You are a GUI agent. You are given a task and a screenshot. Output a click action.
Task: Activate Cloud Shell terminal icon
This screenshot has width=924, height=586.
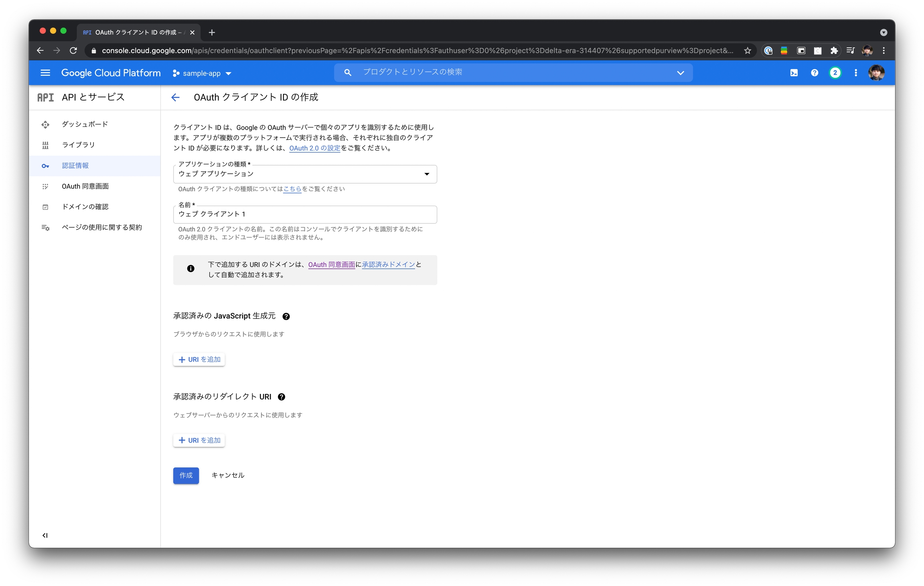(794, 73)
